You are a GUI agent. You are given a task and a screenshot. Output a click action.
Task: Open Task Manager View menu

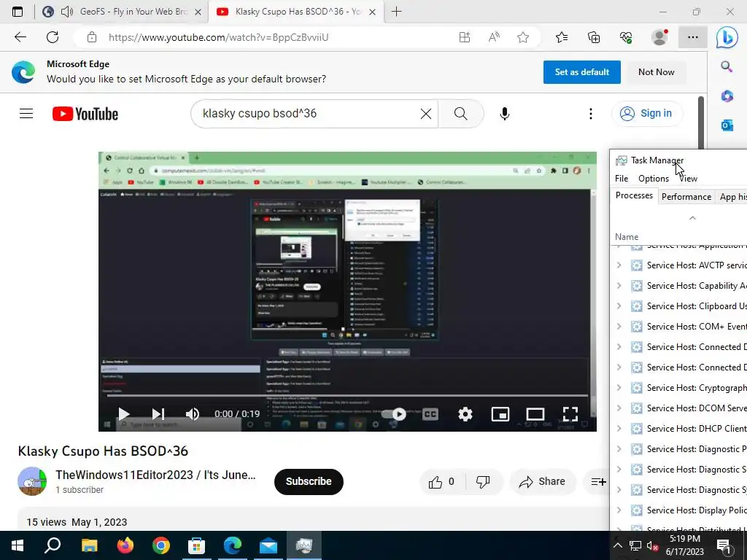coord(689,179)
